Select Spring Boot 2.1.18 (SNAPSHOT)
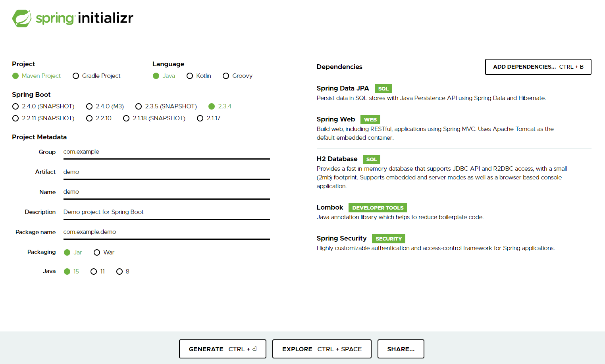605x364 pixels. (154, 118)
